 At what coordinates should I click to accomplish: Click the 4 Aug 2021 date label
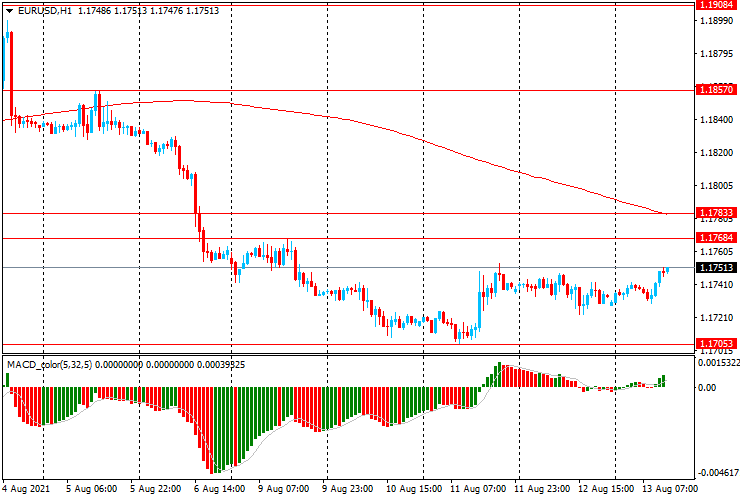tap(26, 488)
